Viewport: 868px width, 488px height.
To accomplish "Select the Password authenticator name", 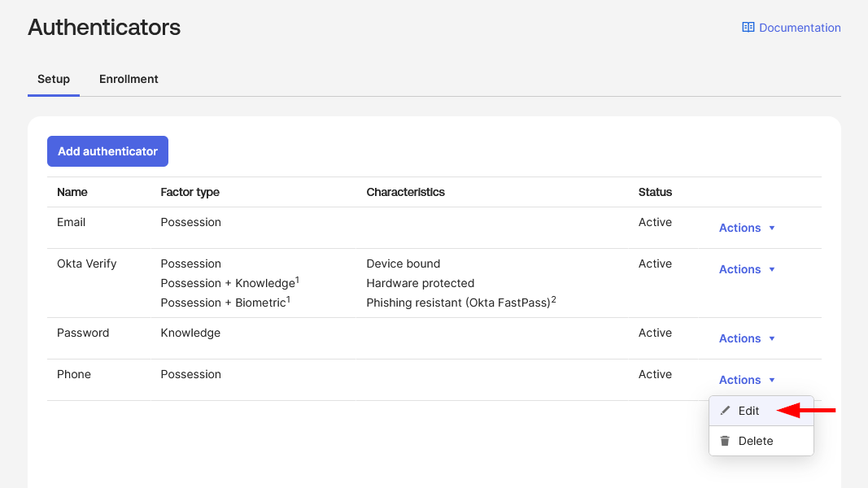I will click(x=83, y=333).
